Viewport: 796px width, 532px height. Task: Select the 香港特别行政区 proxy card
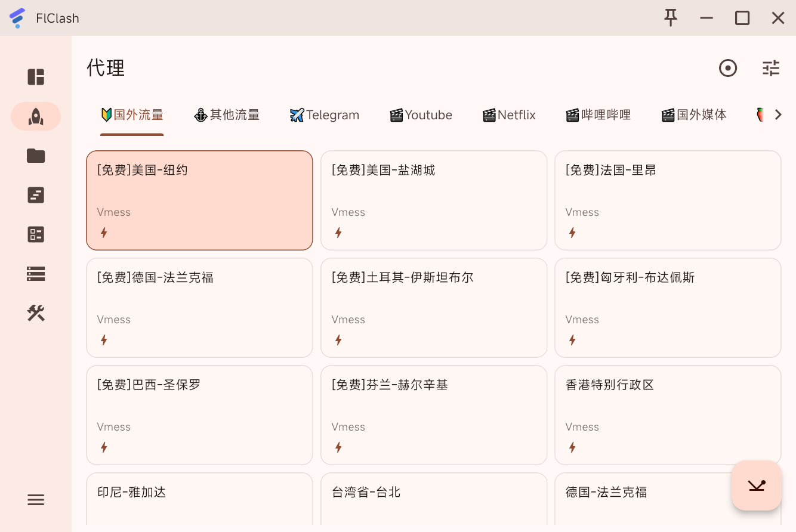coord(668,415)
